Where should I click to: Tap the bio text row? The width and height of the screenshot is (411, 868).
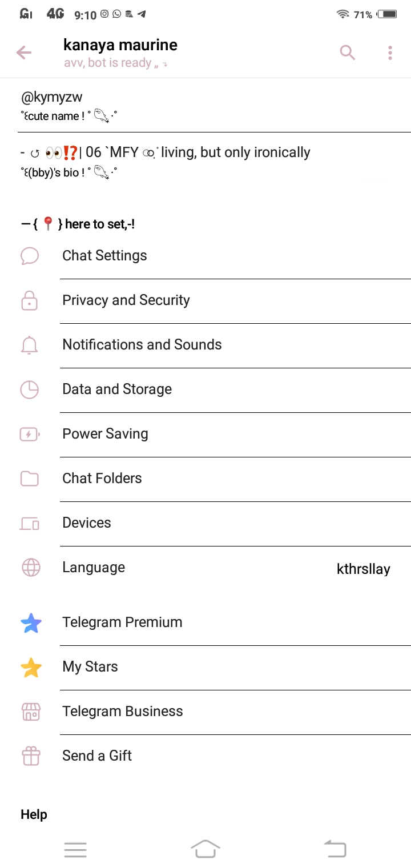[x=166, y=153]
